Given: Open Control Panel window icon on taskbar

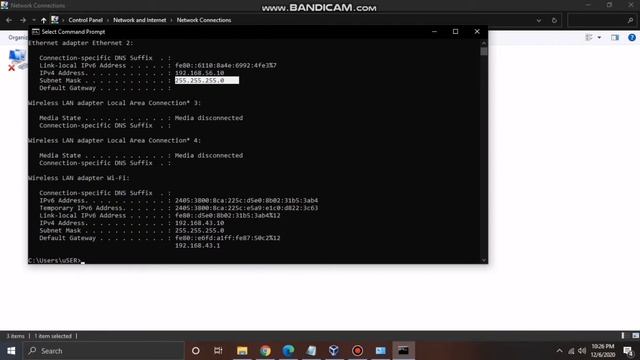Looking at the screenshot, I should [380, 351].
